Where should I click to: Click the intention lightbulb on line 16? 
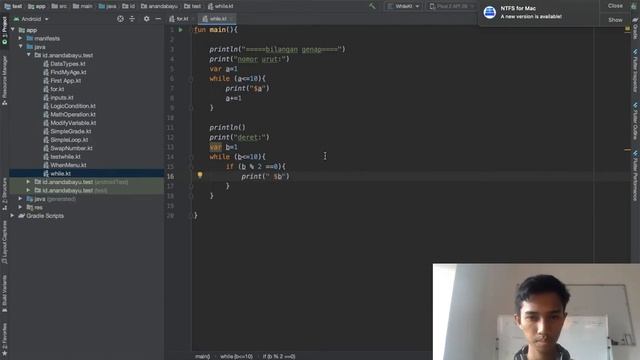pyautogui.click(x=200, y=175)
